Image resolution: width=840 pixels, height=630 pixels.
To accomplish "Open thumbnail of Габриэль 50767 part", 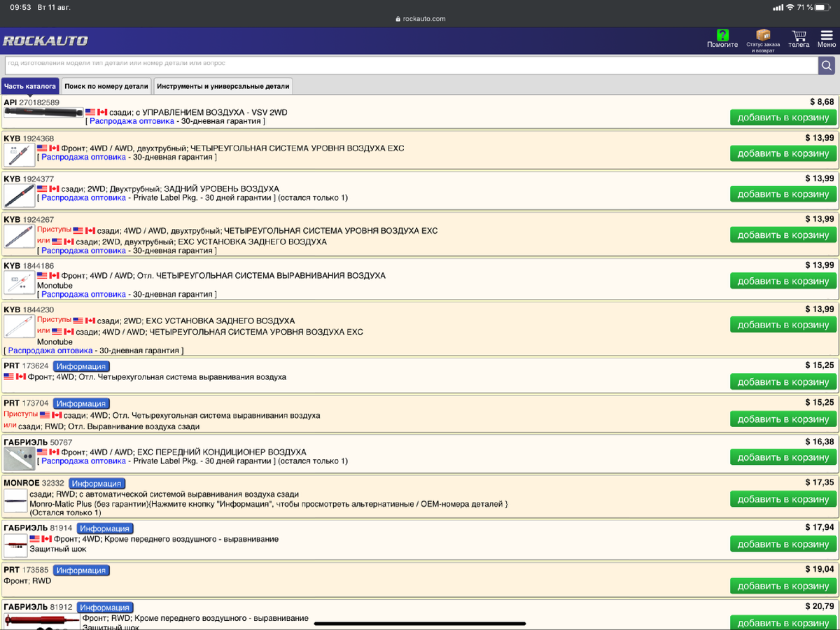I will click(19, 458).
